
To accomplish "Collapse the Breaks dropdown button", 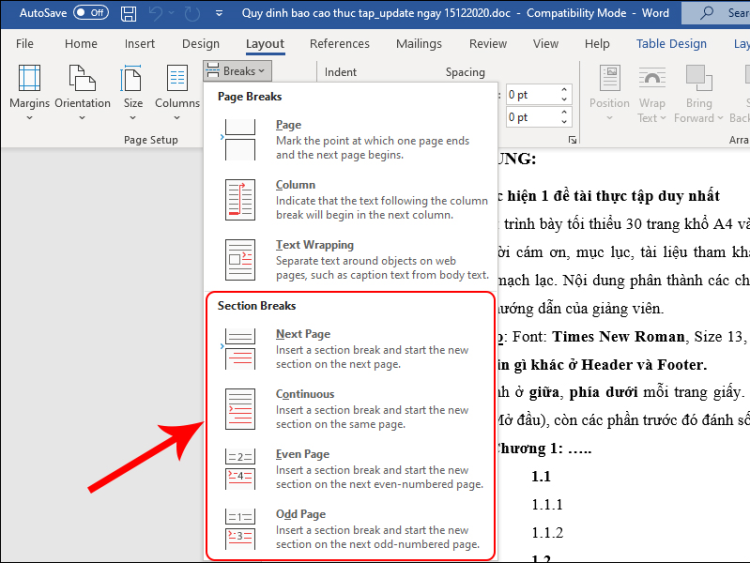I will [x=236, y=71].
